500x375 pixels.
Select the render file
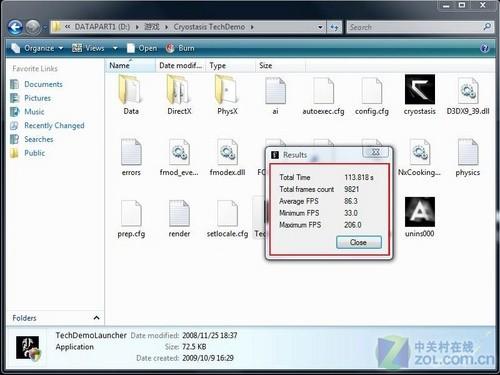[x=179, y=219]
